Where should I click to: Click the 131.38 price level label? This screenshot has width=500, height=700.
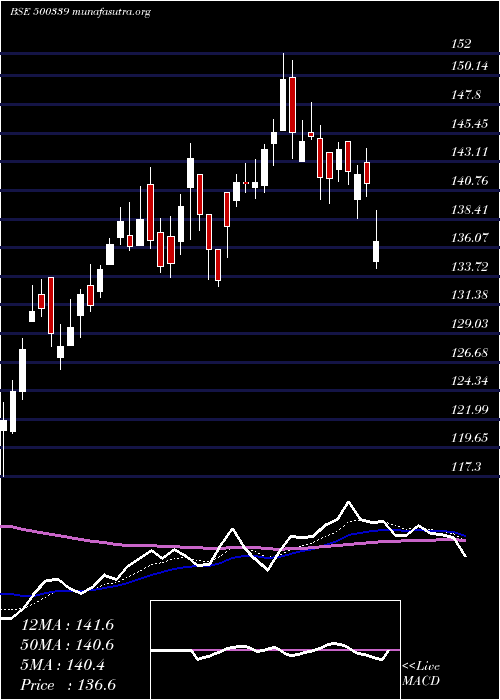click(x=469, y=295)
